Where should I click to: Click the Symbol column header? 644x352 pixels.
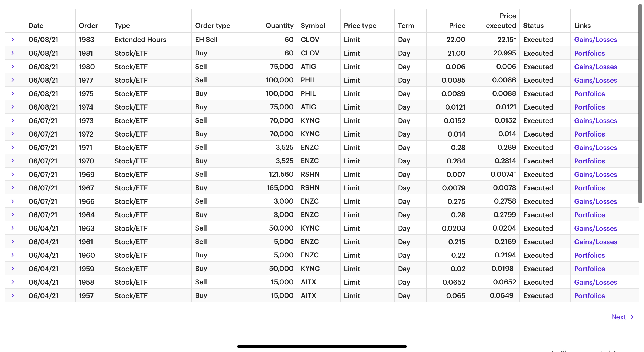click(x=313, y=26)
